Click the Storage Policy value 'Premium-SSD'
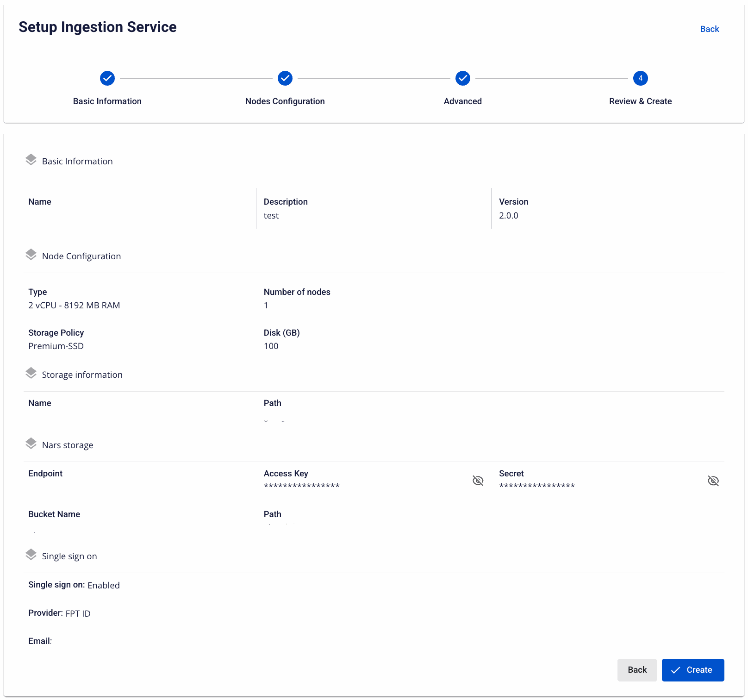Viewport: 748px width, 700px height. [56, 346]
